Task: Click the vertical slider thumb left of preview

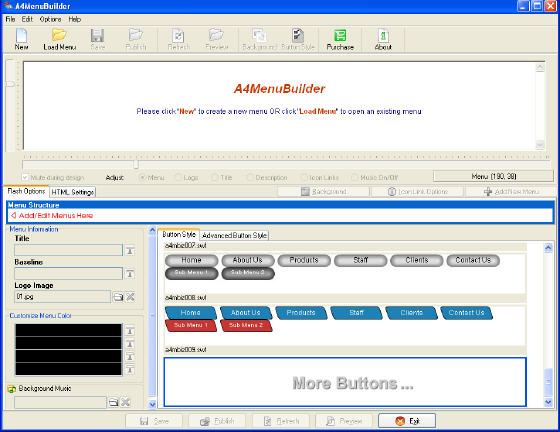Action: click(10, 84)
